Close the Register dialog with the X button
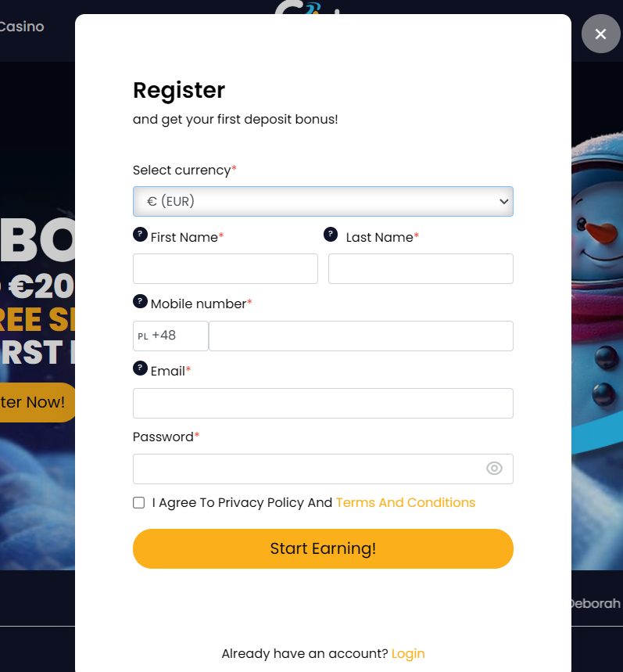The width and height of the screenshot is (623, 672). (600, 34)
